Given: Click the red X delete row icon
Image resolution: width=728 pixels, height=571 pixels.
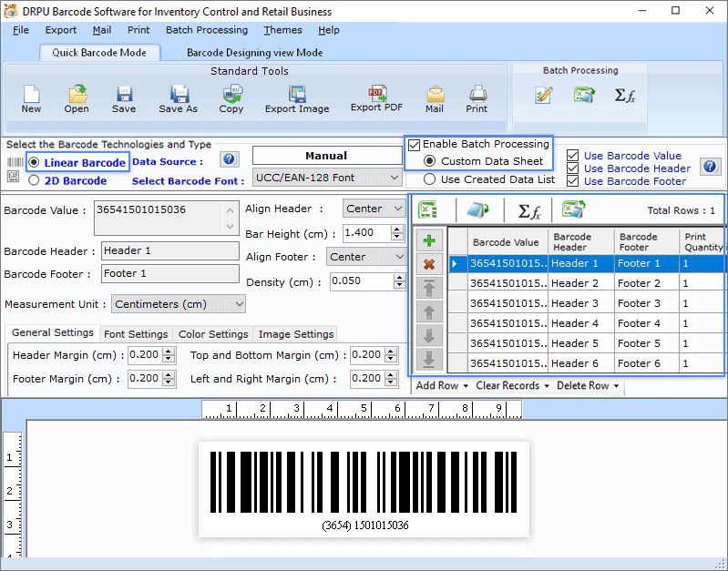Looking at the screenshot, I should point(428,264).
